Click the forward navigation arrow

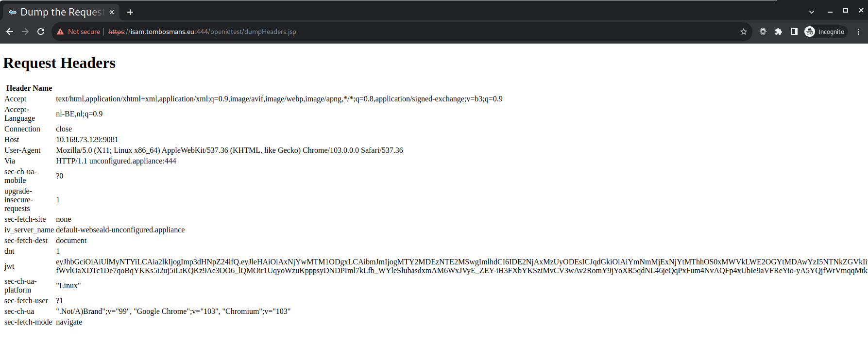tap(25, 32)
